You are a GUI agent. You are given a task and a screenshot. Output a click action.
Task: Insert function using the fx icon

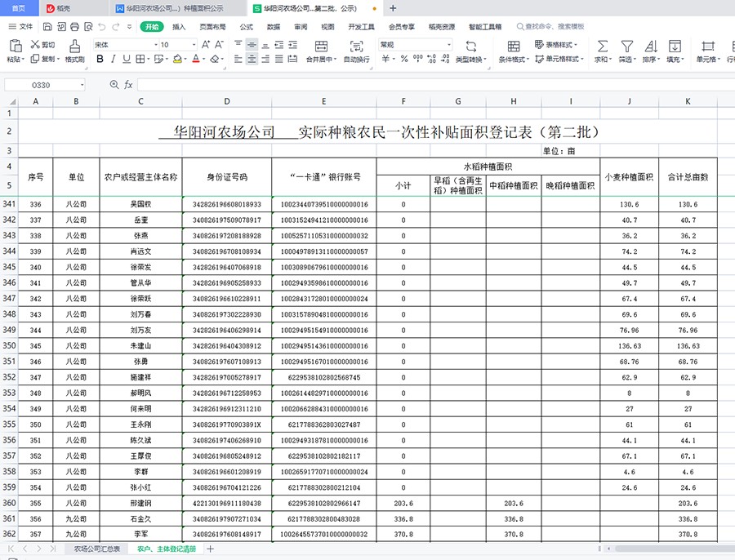click(128, 85)
